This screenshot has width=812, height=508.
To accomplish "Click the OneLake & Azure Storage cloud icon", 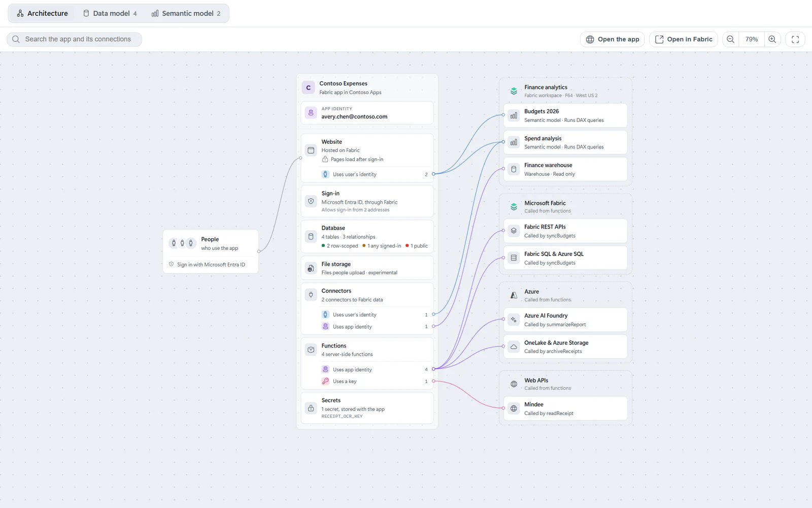I will point(514,346).
